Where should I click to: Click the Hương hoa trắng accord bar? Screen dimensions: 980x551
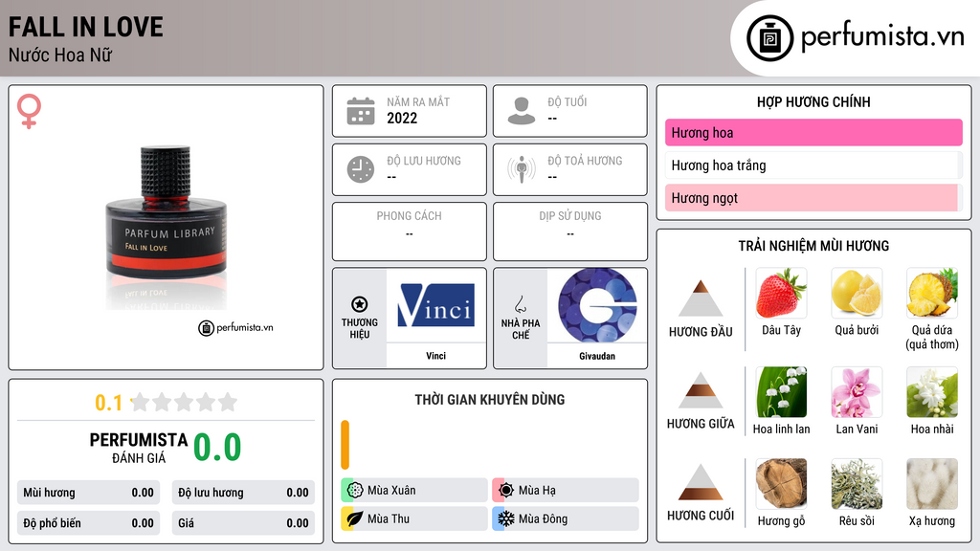click(x=813, y=165)
